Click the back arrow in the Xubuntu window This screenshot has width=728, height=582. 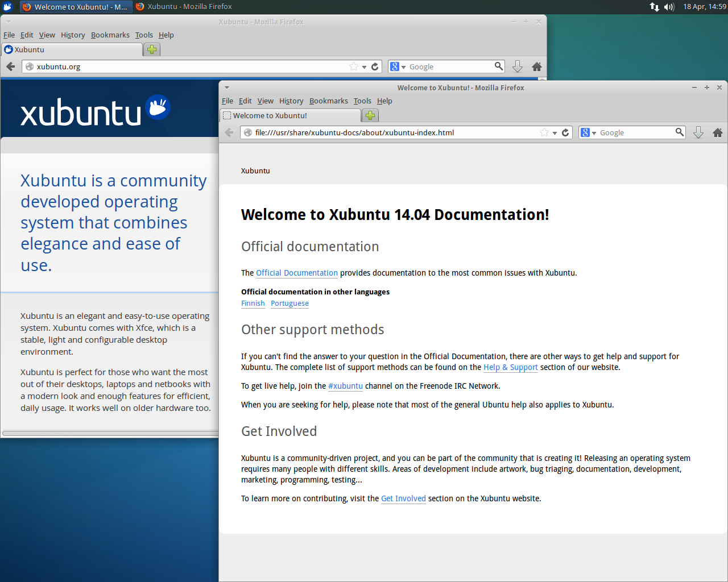click(10, 66)
